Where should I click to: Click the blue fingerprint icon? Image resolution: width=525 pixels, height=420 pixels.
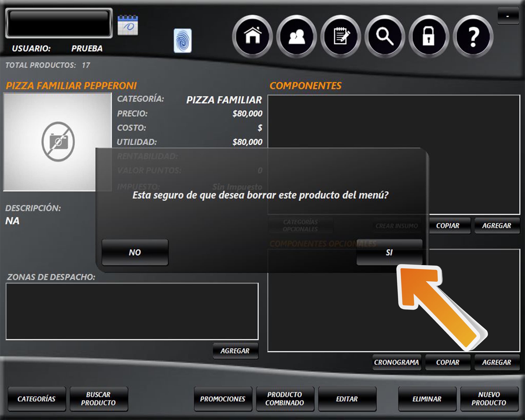pyautogui.click(x=182, y=41)
